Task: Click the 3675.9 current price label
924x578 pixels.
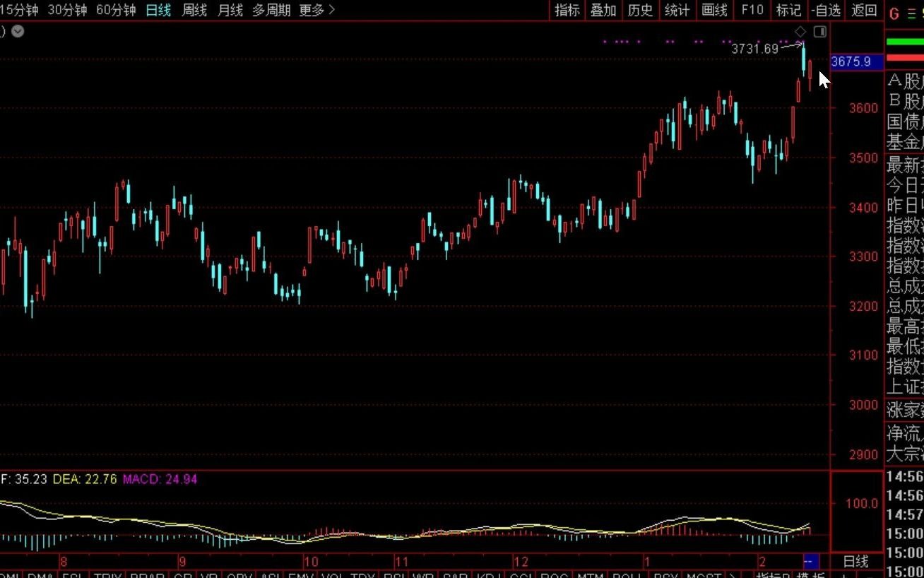Action: pyautogui.click(x=857, y=61)
